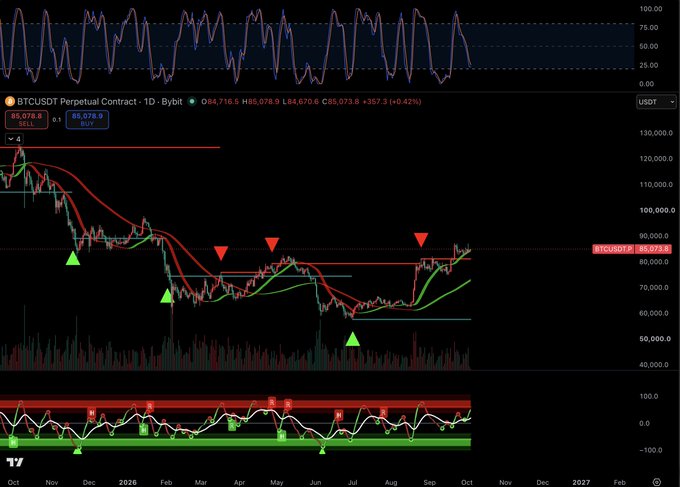Click the 0.1 spread value between Sell and Buy
Image resolution: width=680 pixels, height=487 pixels.
point(57,120)
